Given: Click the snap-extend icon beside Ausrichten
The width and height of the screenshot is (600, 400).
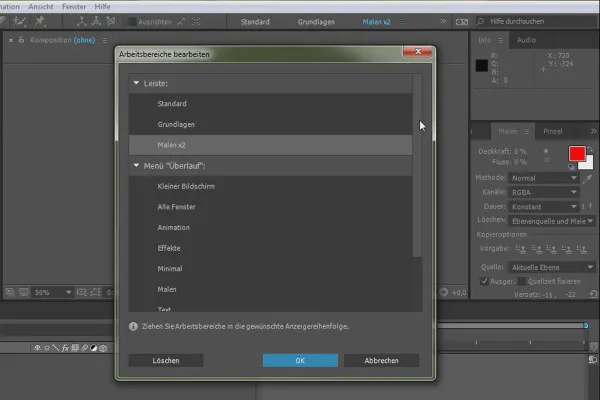Looking at the screenshot, I should click(x=181, y=22).
